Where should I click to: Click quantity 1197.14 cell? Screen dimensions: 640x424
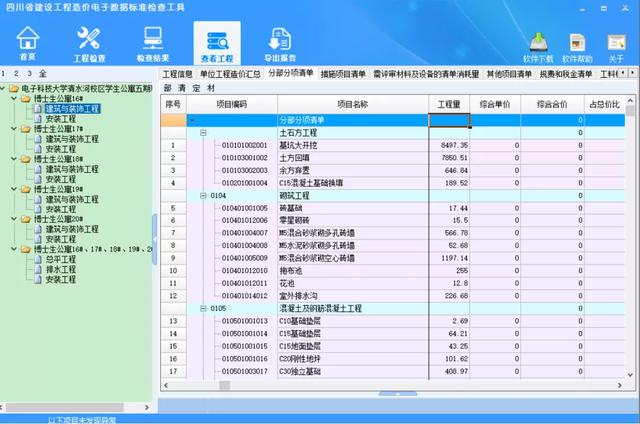(x=449, y=258)
